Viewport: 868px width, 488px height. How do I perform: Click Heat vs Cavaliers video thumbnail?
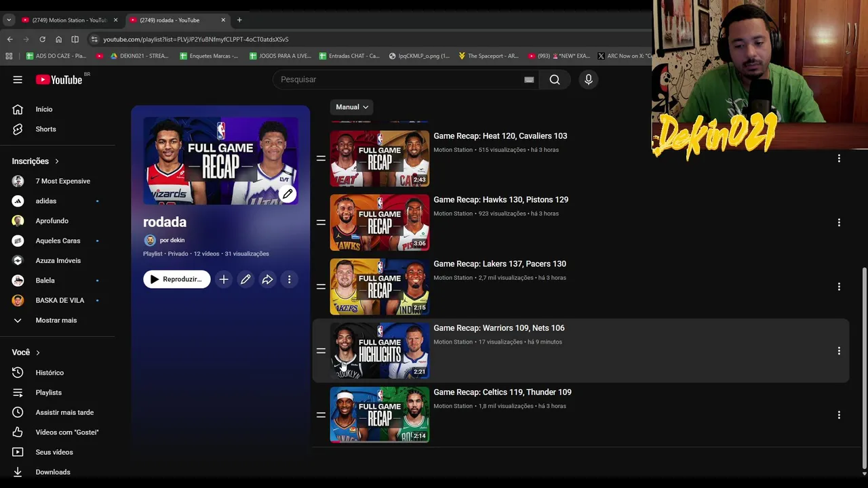pos(380,159)
